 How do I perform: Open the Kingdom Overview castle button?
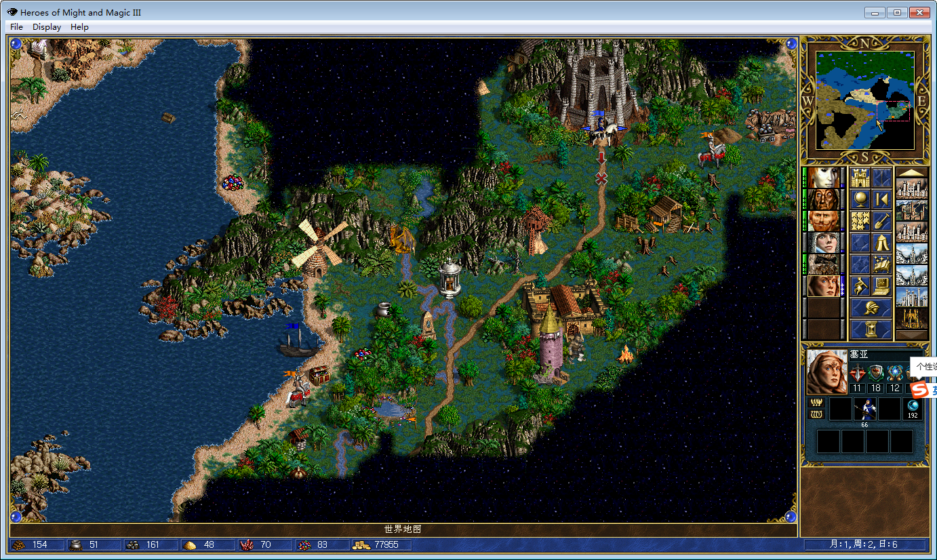pyautogui.click(x=860, y=178)
